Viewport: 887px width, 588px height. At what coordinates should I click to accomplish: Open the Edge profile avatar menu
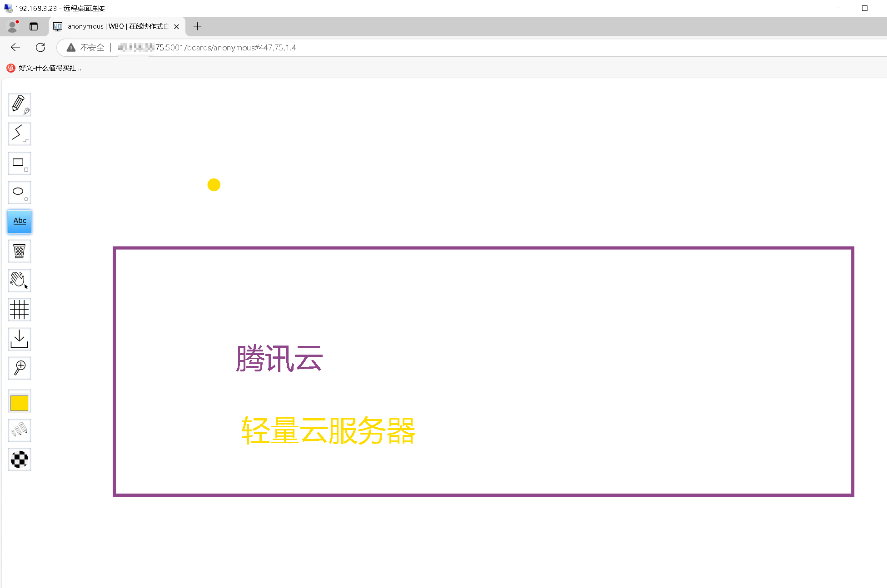point(12,26)
